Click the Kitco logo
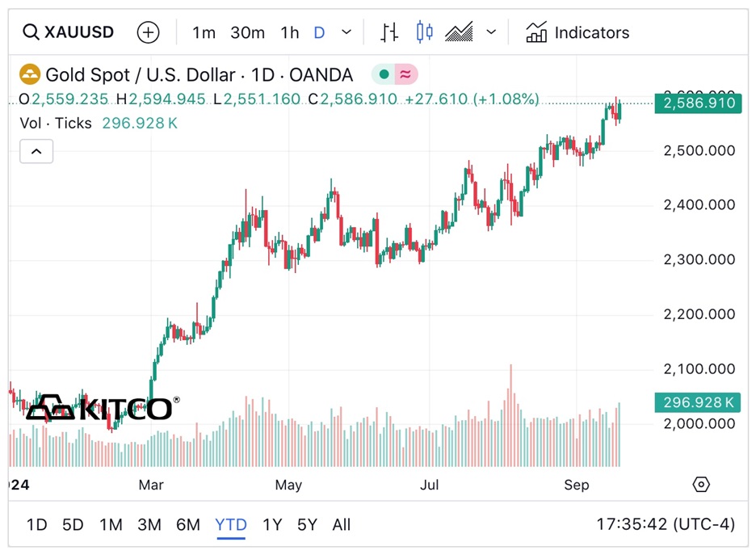The width and height of the screenshot is (756, 555). tap(101, 407)
